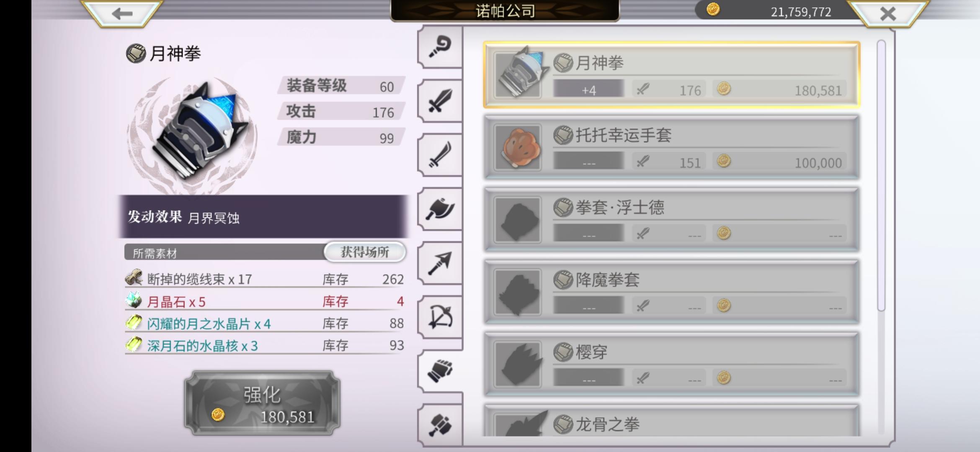Select the lance weapon category tab
980x452 pixels.
click(x=440, y=263)
